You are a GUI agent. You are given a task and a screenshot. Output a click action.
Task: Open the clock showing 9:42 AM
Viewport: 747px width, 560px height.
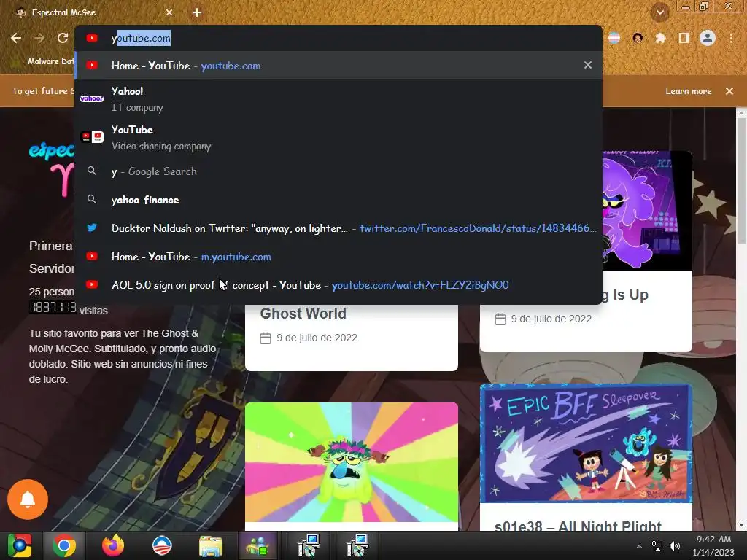[x=713, y=545]
